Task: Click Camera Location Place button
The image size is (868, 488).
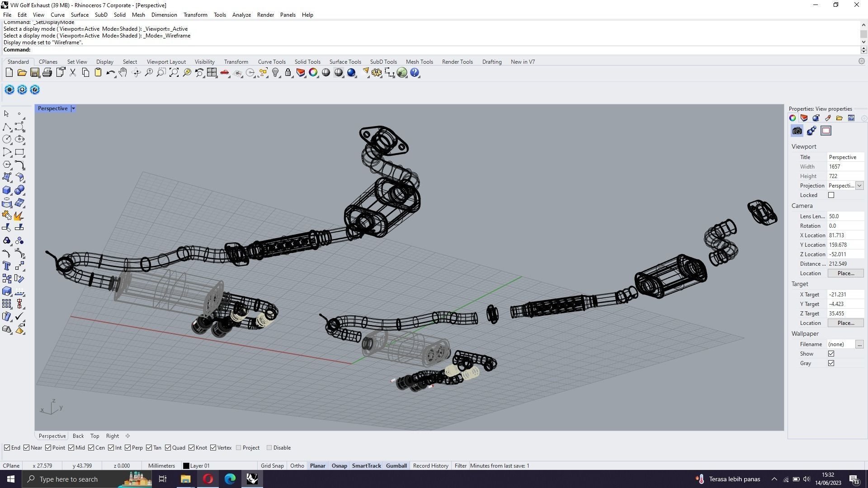Action: pos(845,273)
